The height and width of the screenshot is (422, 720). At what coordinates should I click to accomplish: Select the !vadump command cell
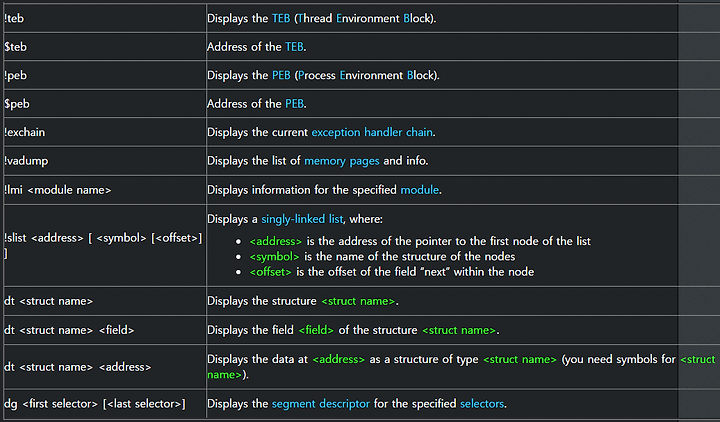coord(105,161)
